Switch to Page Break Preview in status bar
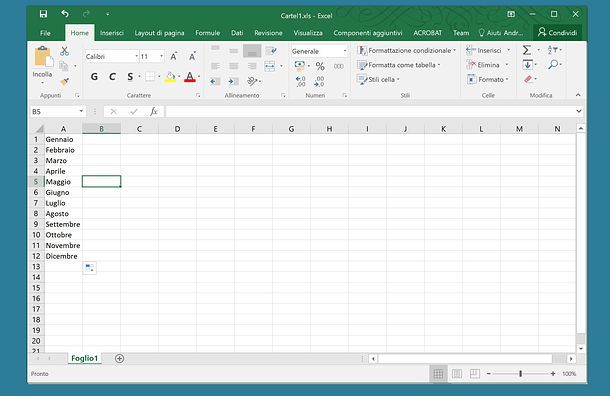This screenshot has height=396, width=610. [475, 374]
